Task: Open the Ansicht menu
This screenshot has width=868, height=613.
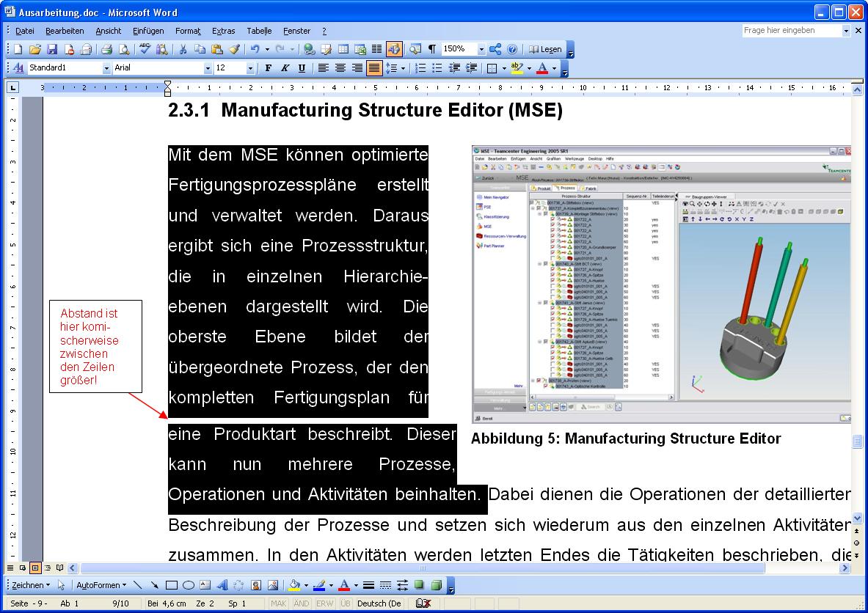Action: click(109, 31)
